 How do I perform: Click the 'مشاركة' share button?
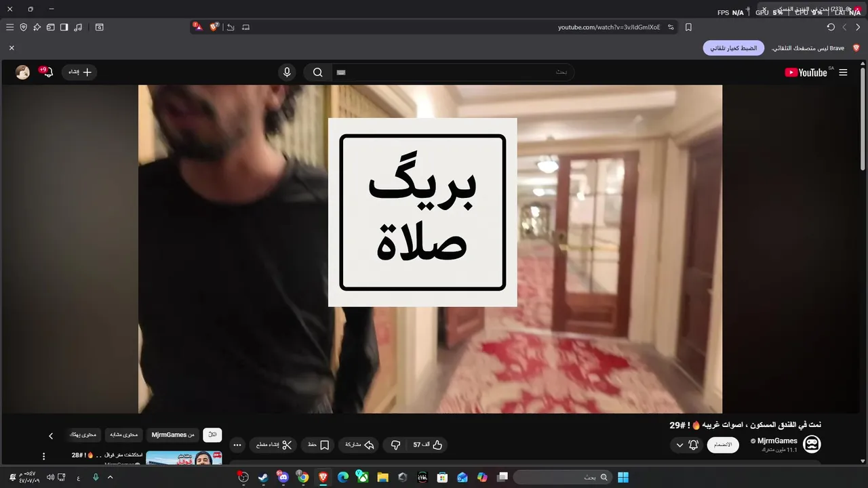359,445
